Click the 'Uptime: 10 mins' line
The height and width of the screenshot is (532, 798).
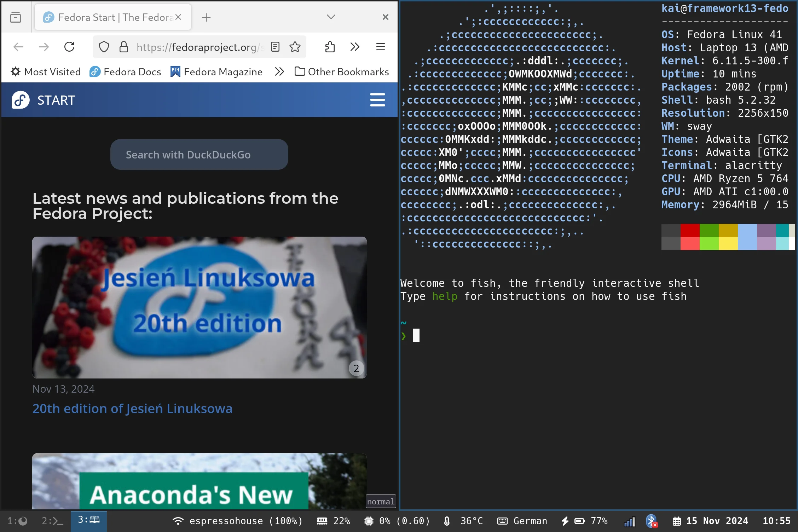click(709, 74)
